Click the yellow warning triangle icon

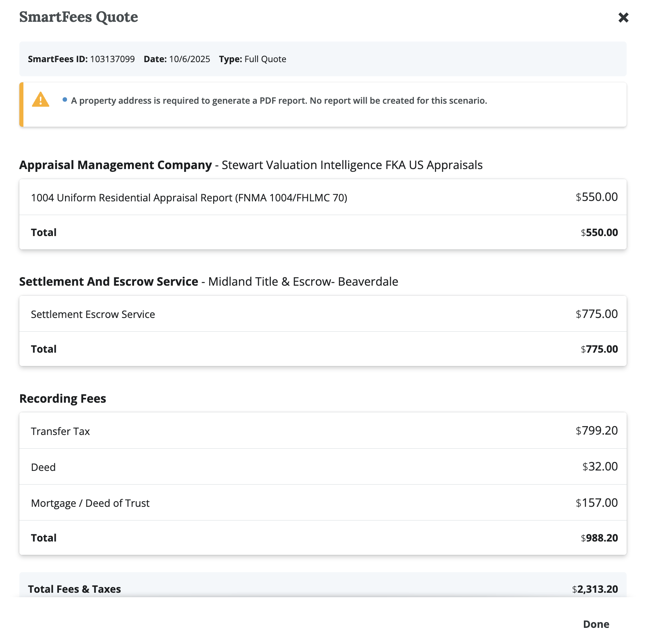40,100
